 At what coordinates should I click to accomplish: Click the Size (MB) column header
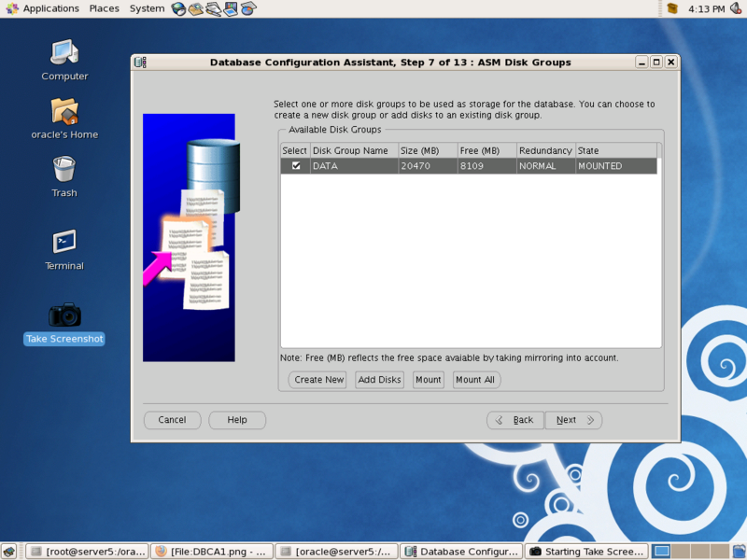[428, 150]
